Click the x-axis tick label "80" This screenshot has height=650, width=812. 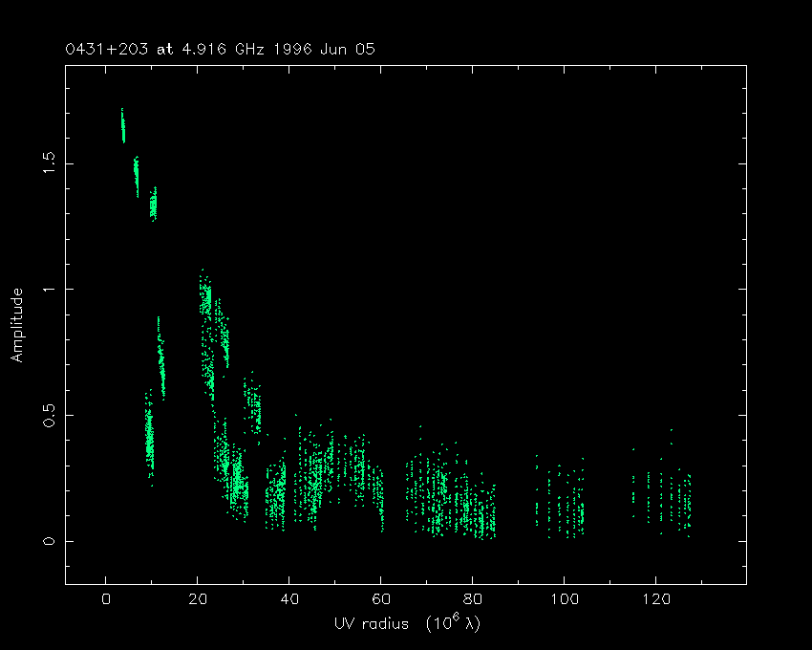(x=472, y=599)
